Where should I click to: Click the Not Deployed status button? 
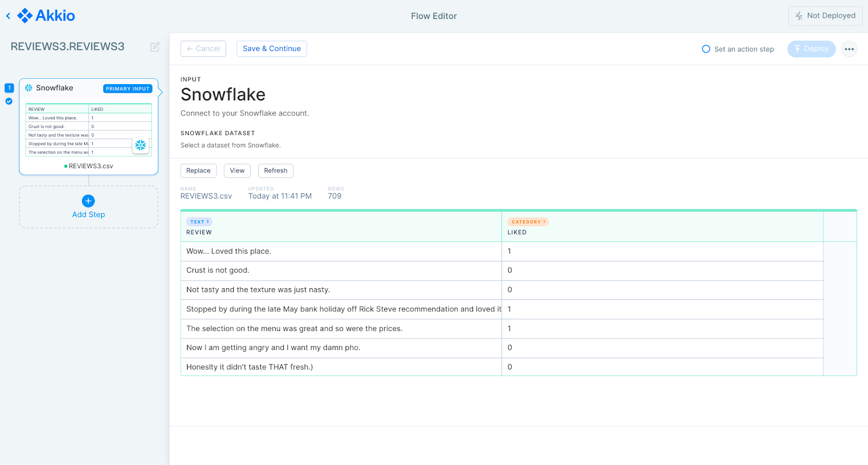[825, 16]
